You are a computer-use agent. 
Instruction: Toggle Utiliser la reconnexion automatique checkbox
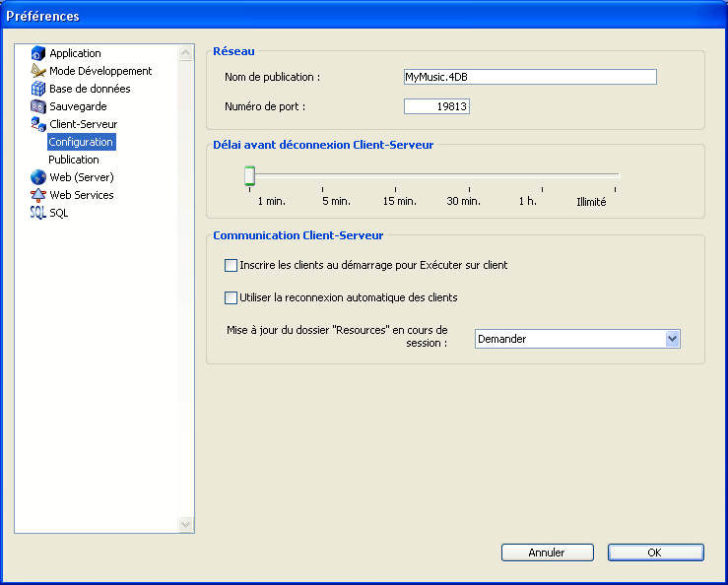pos(232,297)
